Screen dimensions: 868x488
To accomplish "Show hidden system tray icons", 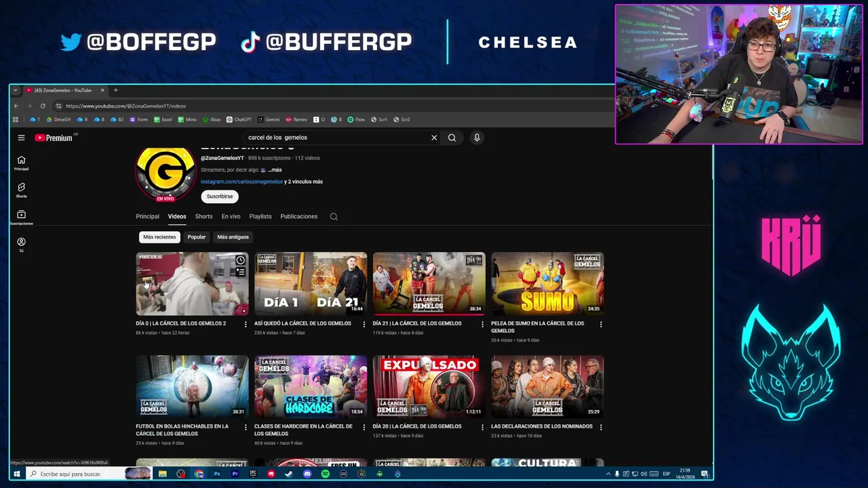I will coord(608,474).
